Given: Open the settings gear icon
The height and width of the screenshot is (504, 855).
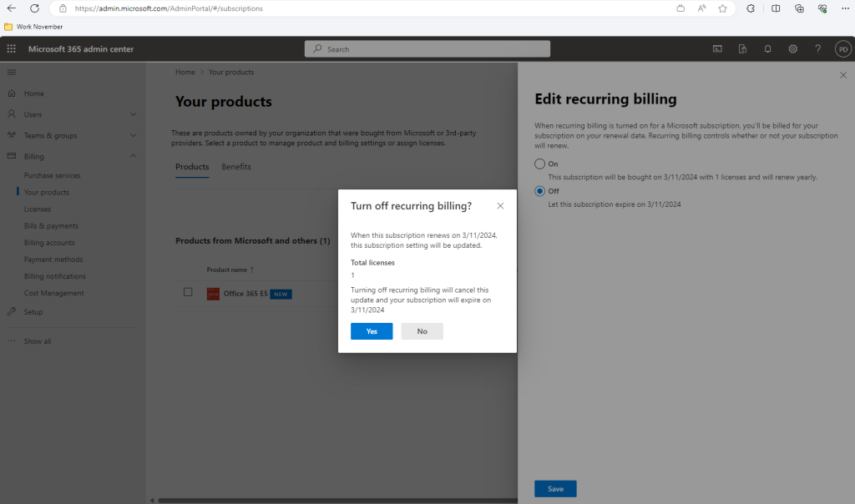Looking at the screenshot, I should click(x=793, y=49).
